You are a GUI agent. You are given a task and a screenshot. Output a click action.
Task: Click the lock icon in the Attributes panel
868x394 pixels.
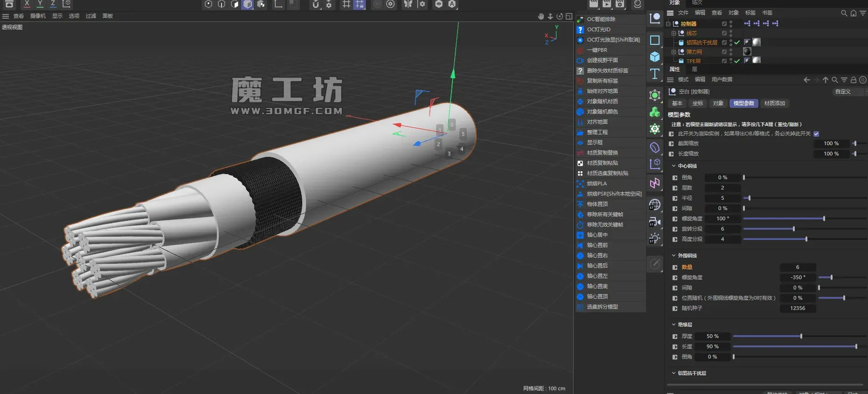point(854,80)
